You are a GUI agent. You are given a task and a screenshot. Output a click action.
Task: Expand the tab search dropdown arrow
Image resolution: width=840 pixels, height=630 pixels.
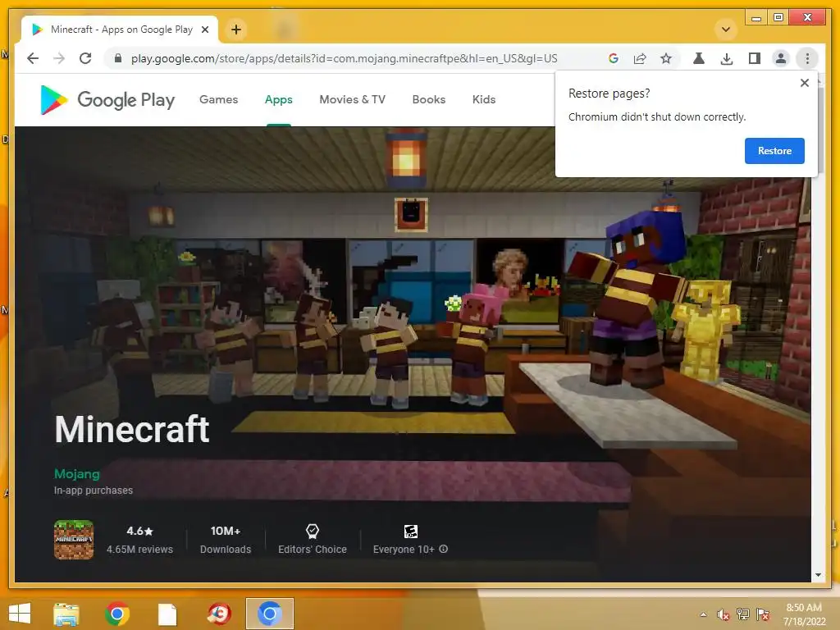(x=726, y=30)
